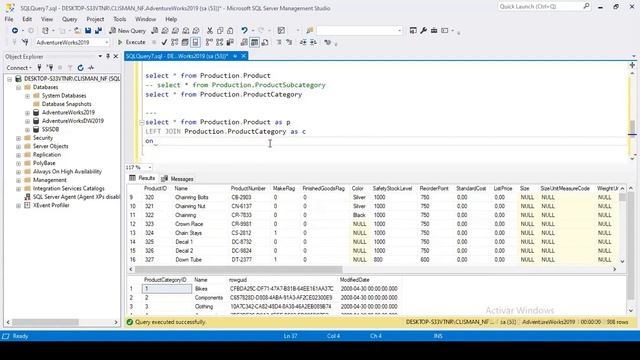640x360 pixels.
Task: Click Display Estimated Execution Plan icon
Action: (x=175, y=42)
